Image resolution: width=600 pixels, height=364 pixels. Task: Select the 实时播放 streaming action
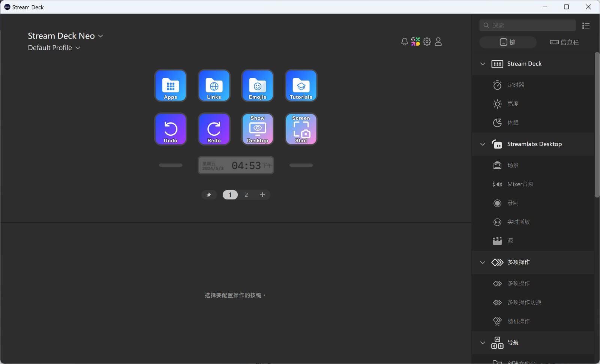tap(533, 222)
